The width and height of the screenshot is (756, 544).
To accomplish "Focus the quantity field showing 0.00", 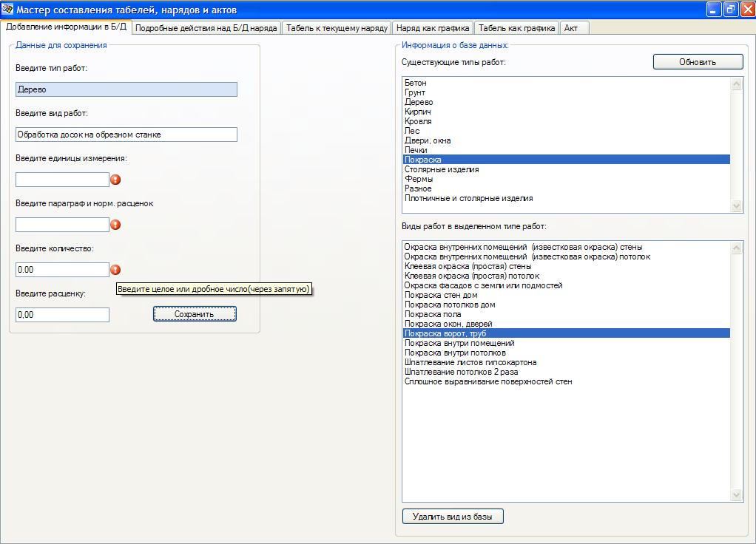I will tap(62, 269).
